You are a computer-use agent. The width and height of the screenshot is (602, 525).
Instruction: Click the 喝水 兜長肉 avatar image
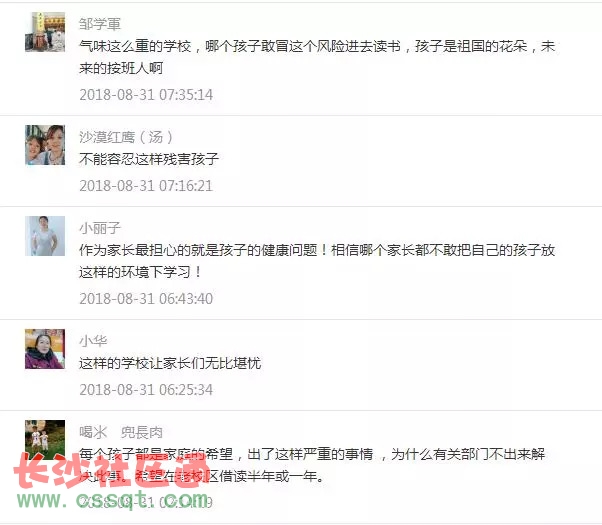pyautogui.click(x=45, y=440)
